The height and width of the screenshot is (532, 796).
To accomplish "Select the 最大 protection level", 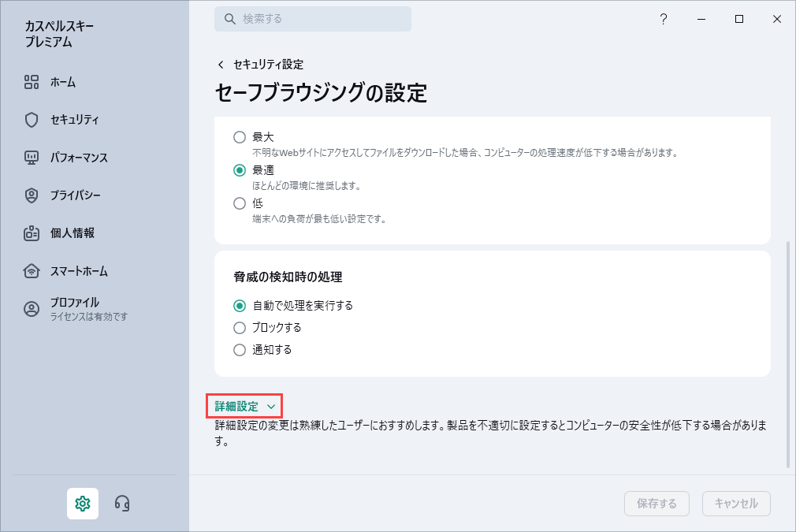I will click(x=240, y=136).
